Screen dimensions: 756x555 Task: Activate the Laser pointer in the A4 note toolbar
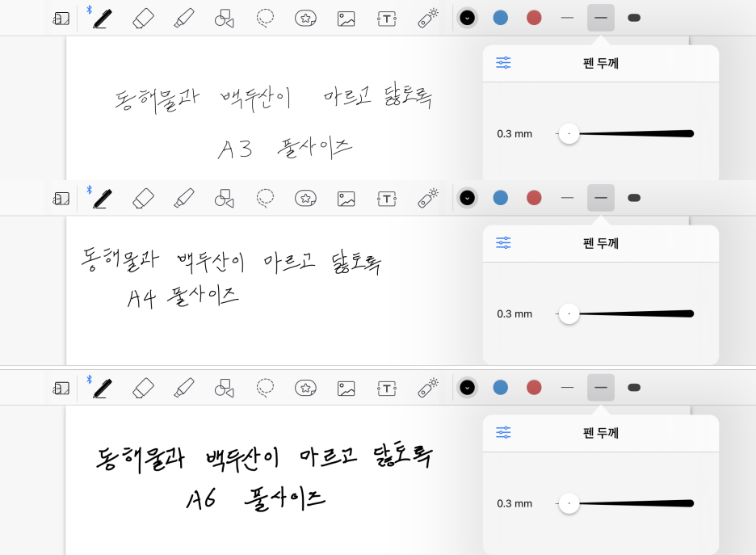(x=427, y=198)
